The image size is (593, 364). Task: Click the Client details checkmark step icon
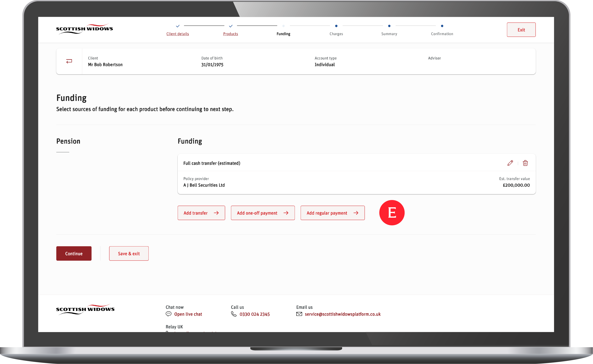coord(178,26)
